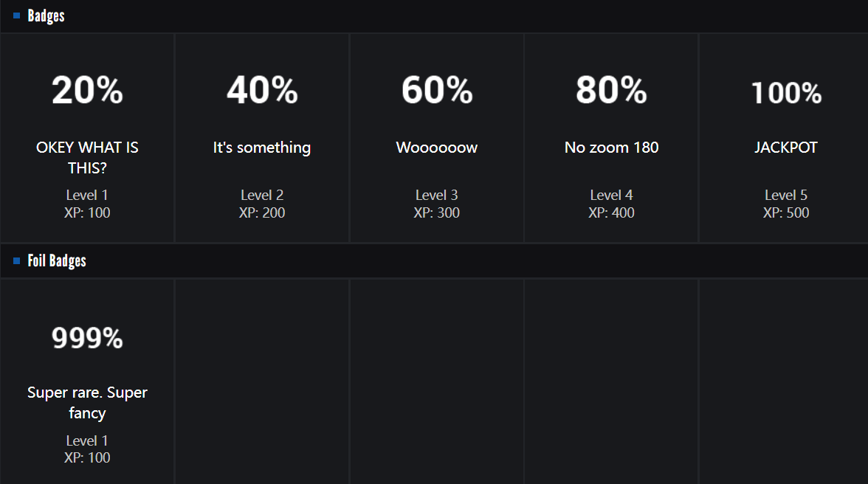Click blue square beside Foil Badges heading

17,260
